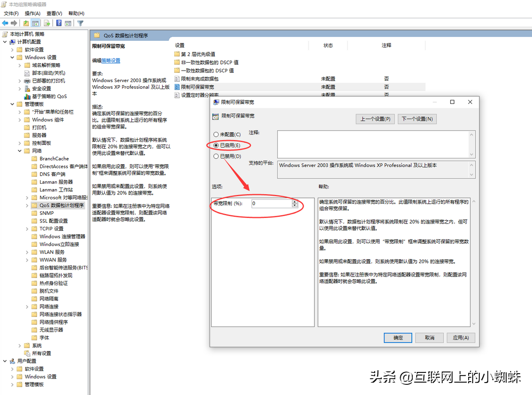532x395 pixels.
Task: Click the 确定 button
Action: 398,338
